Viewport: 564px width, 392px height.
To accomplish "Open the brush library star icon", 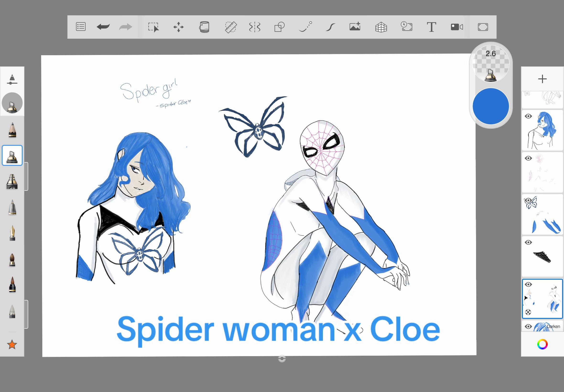I will pyautogui.click(x=12, y=345).
